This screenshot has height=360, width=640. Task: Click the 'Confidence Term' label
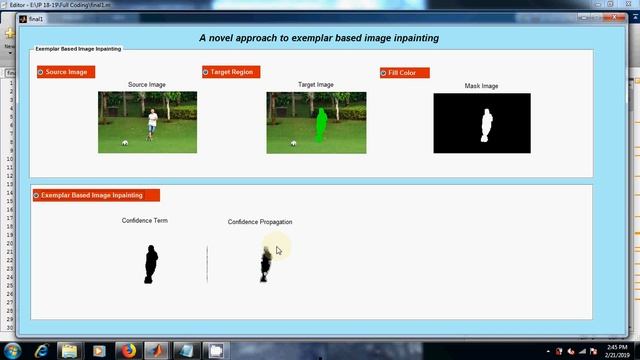pos(144,220)
